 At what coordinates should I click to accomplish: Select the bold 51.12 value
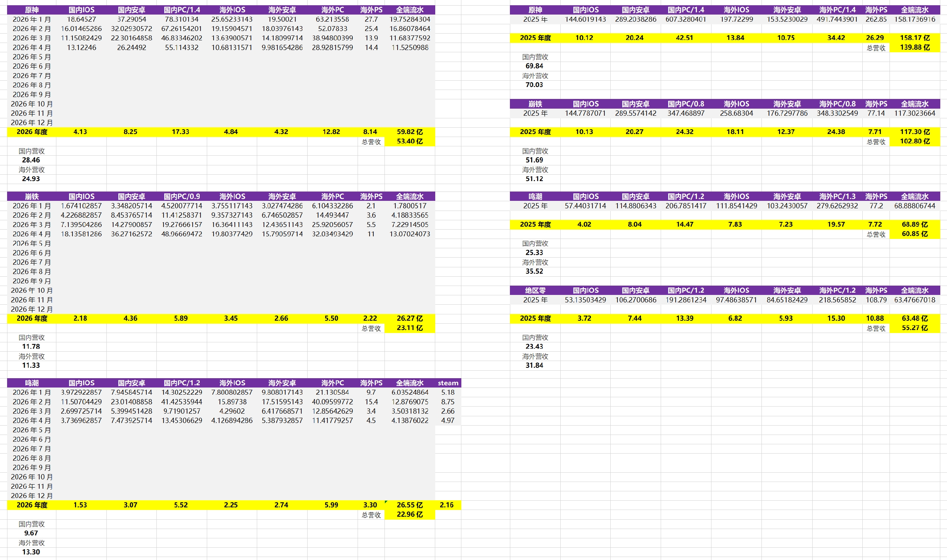(534, 179)
